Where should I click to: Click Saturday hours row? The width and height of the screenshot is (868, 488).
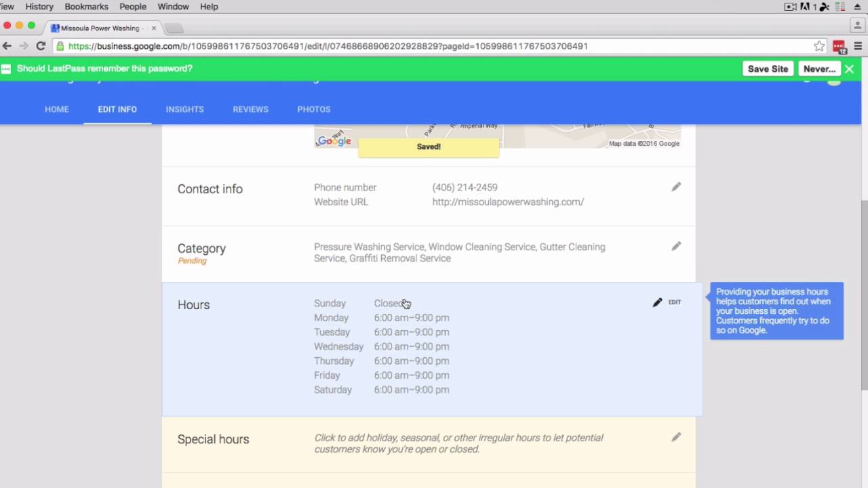381,390
